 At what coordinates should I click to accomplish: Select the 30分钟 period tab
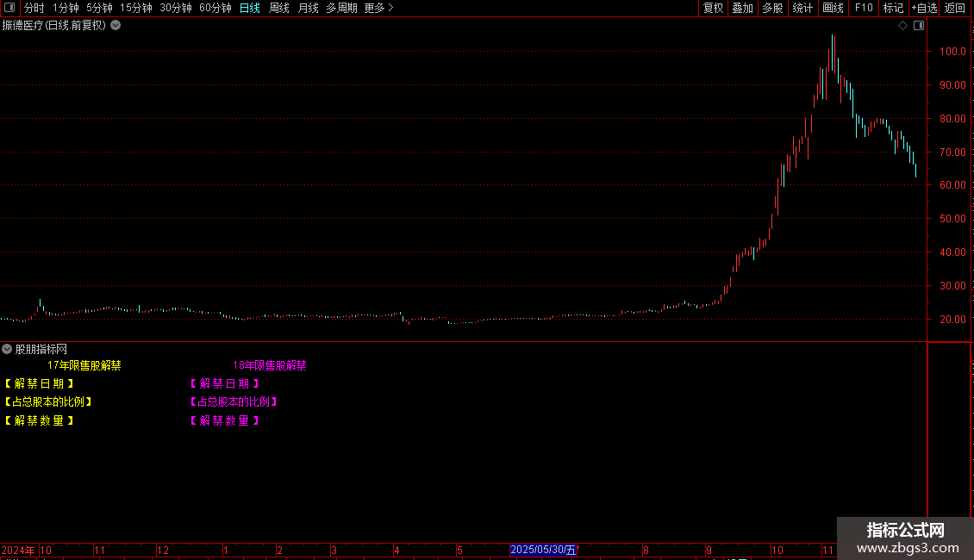point(175,8)
